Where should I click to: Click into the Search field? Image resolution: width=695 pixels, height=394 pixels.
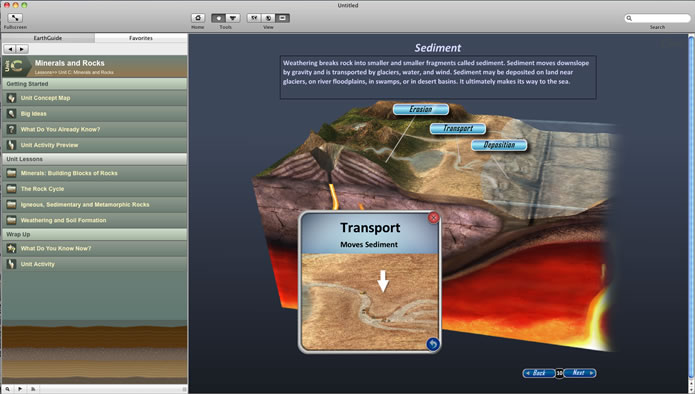click(657, 18)
